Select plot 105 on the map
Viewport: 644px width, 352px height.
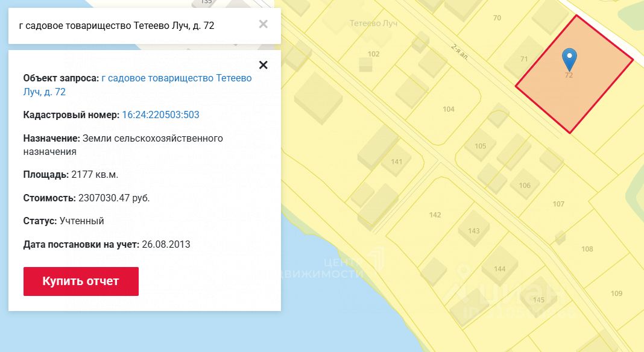point(480,146)
